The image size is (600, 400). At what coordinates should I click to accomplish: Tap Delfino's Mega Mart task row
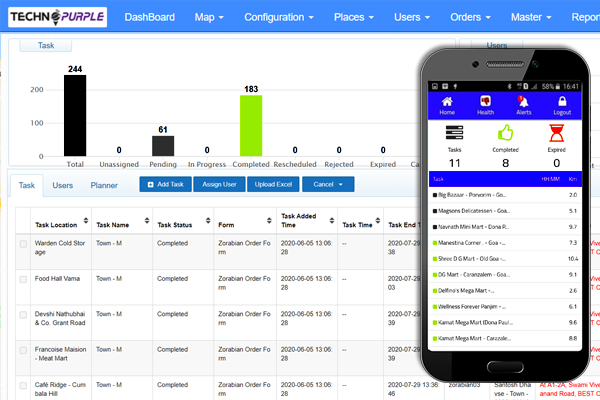505,291
